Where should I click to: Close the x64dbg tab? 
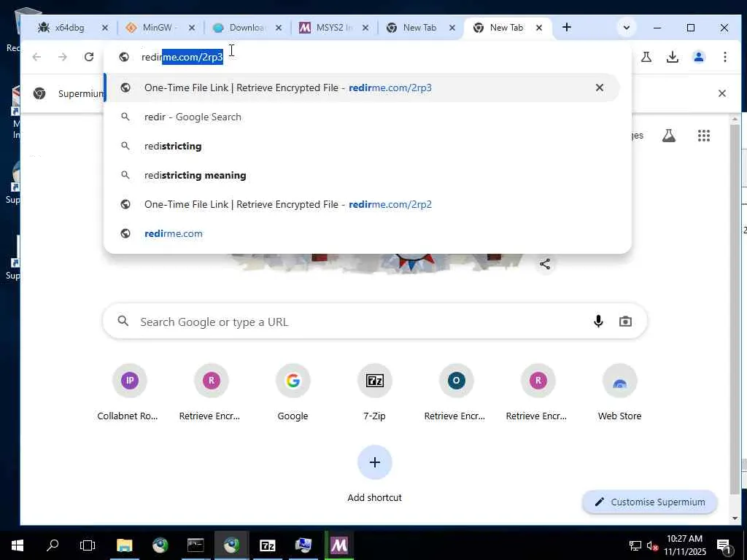[x=105, y=28]
